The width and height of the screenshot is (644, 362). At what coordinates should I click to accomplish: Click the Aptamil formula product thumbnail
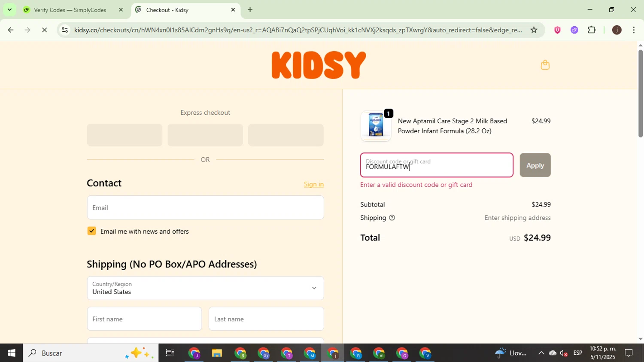[376, 126]
